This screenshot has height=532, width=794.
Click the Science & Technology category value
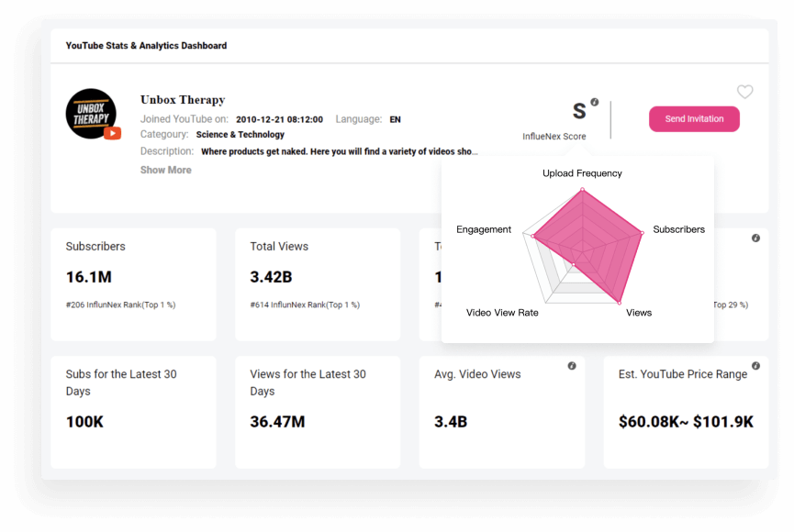(x=240, y=135)
